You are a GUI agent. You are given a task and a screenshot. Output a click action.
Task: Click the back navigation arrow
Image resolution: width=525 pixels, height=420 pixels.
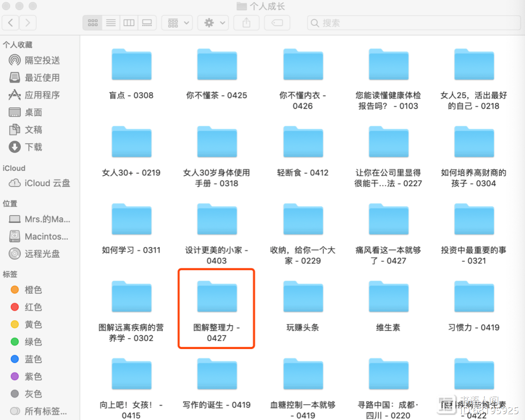tap(11, 23)
